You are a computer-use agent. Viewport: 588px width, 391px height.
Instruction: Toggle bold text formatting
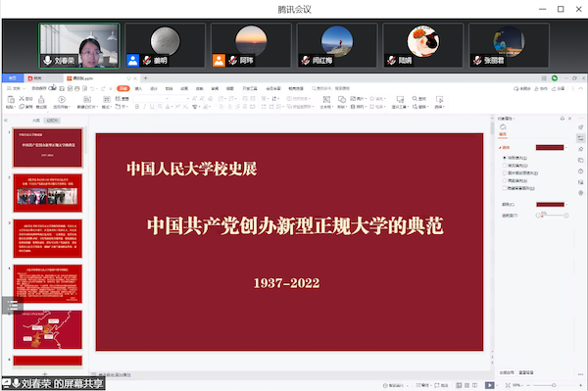[x=137, y=107]
